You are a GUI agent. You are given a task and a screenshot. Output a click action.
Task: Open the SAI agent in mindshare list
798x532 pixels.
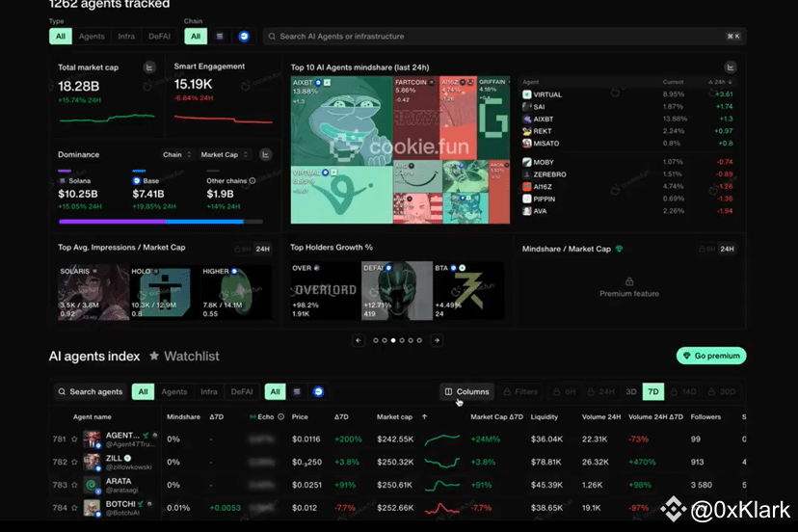(539, 107)
